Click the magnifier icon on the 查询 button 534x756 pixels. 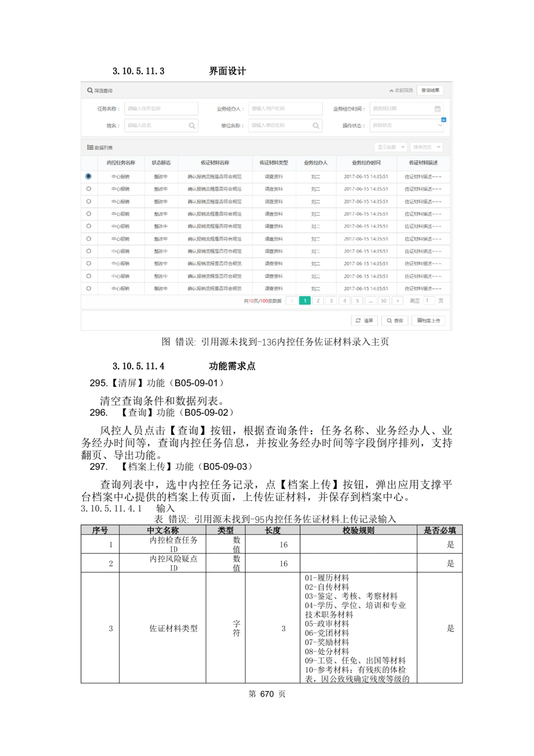[389, 321]
